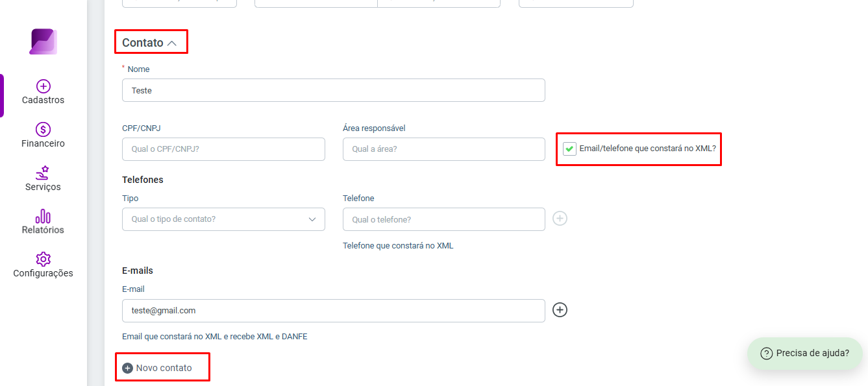
Task: Open Configurações gear icon
Action: pyautogui.click(x=43, y=259)
